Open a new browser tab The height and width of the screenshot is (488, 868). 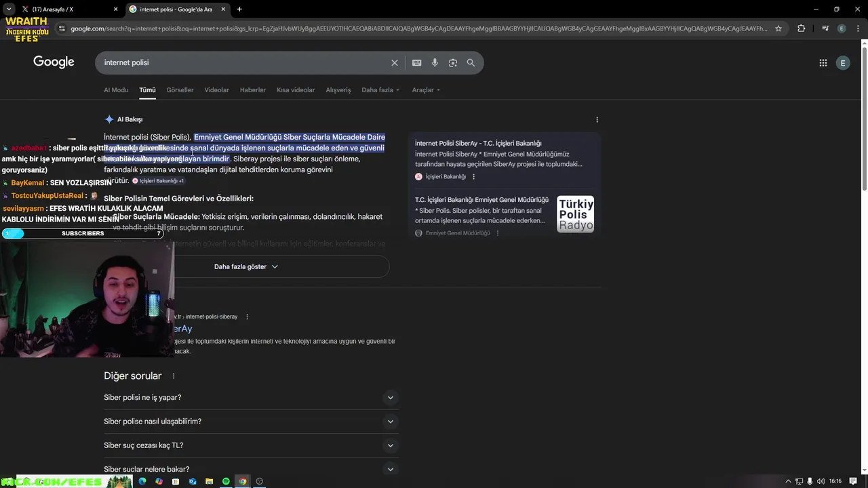[x=239, y=9]
